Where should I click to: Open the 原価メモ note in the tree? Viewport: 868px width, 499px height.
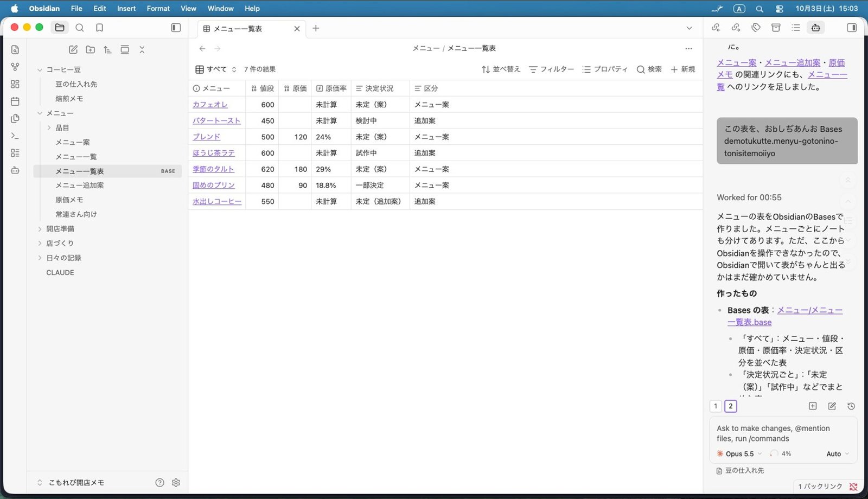coord(69,200)
